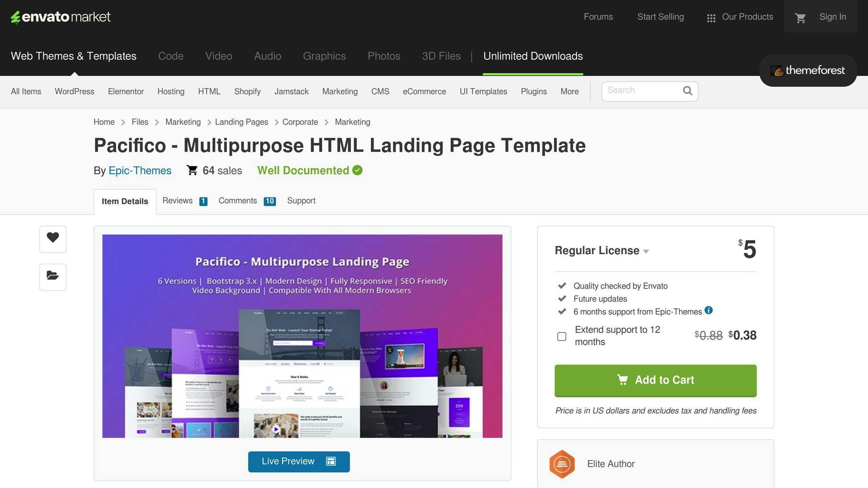
Task: Open the Graphics category
Action: [324, 56]
